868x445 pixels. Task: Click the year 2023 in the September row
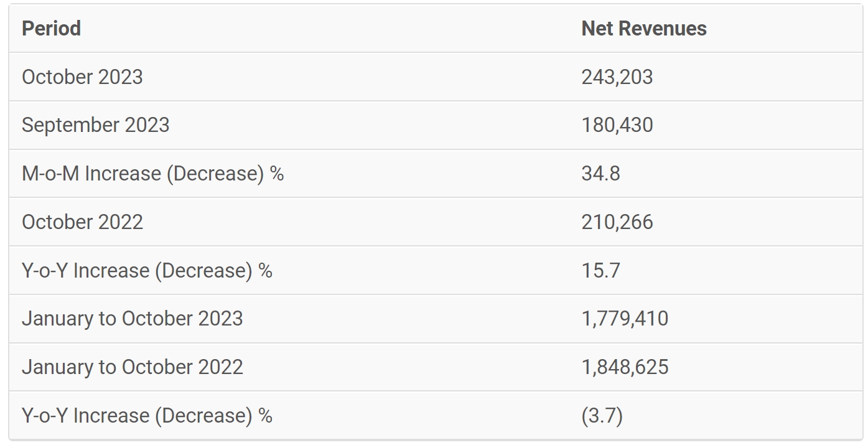(x=147, y=125)
